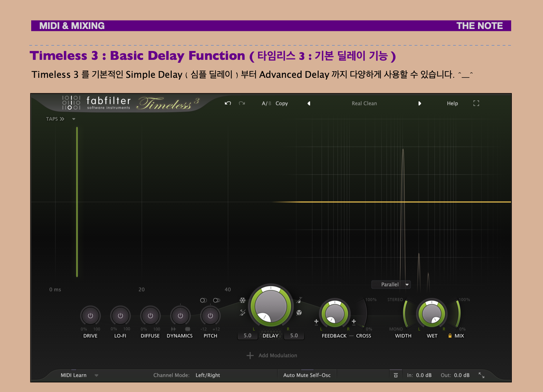Click the In: 0.0 dB readout

[x=419, y=375]
